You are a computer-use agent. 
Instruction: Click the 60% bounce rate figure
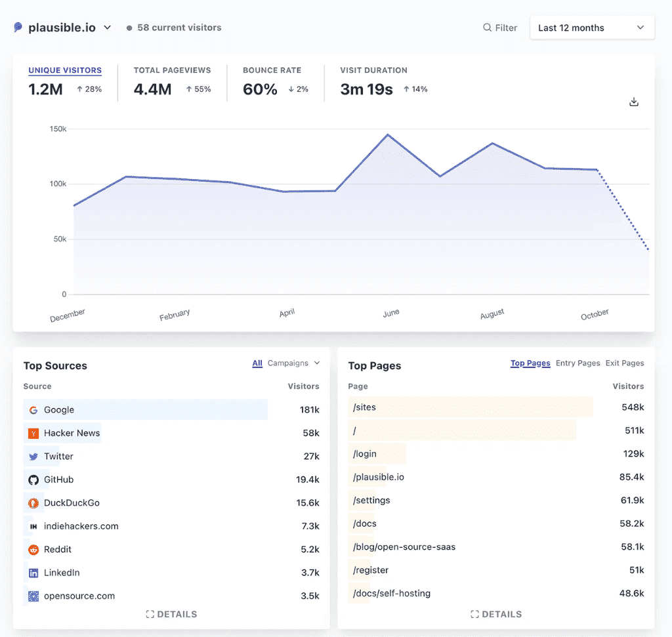(260, 89)
